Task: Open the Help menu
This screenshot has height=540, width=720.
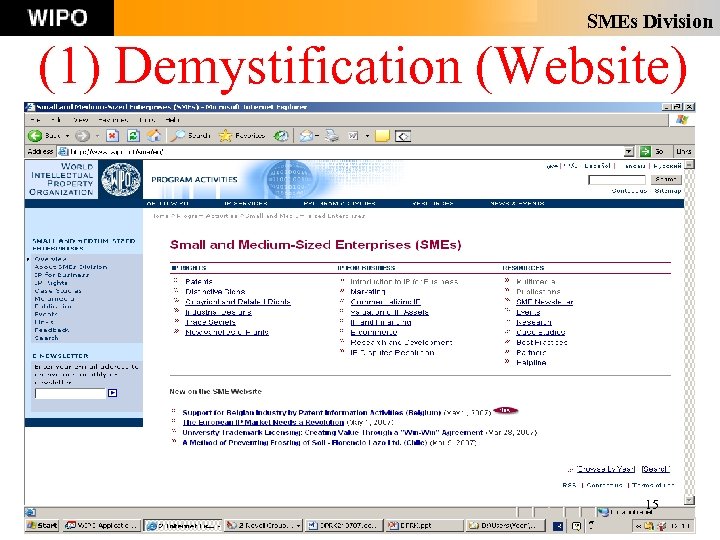Action: coord(173,120)
